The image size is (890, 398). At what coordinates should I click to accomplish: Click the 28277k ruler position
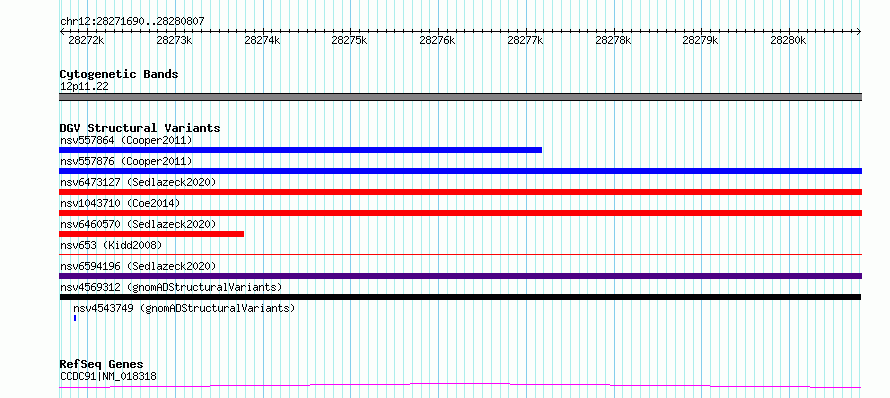(x=525, y=40)
